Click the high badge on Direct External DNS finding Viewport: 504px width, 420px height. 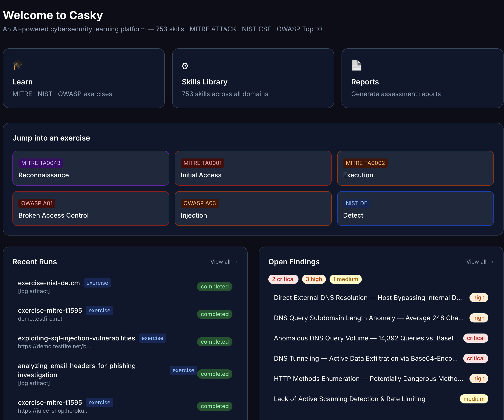pos(479,298)
